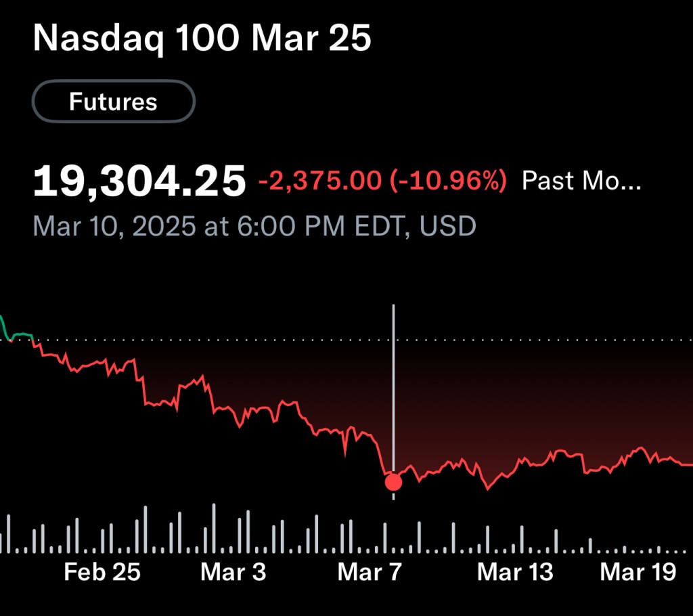Click the Mar 10, 2025 timestamp text
This screenshot has height=616, width=693.
(254, 225)
